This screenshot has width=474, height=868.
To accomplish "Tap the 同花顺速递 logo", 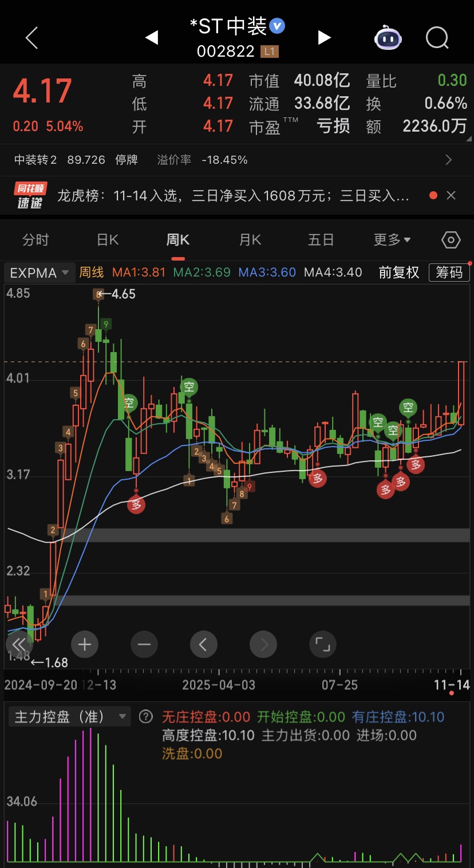I will [31, 196].
